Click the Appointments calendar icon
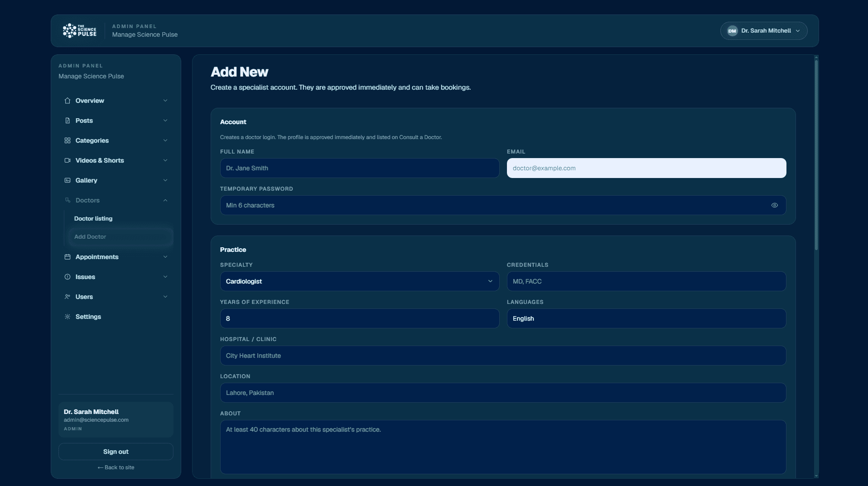The width and height of the screenshot is (868, 486). (68, 257)
